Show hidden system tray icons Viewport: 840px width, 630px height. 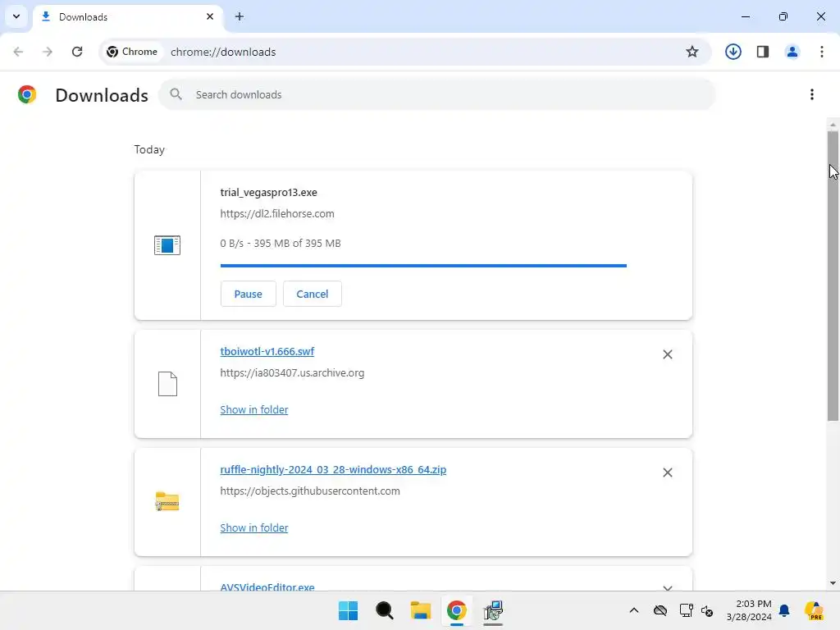point(634,610)
